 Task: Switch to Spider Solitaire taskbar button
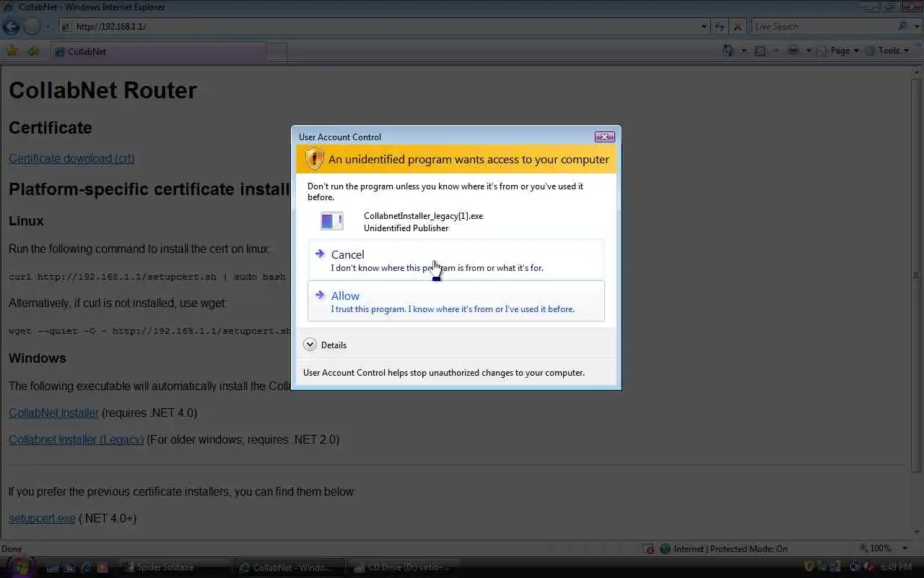click(174, 567)
